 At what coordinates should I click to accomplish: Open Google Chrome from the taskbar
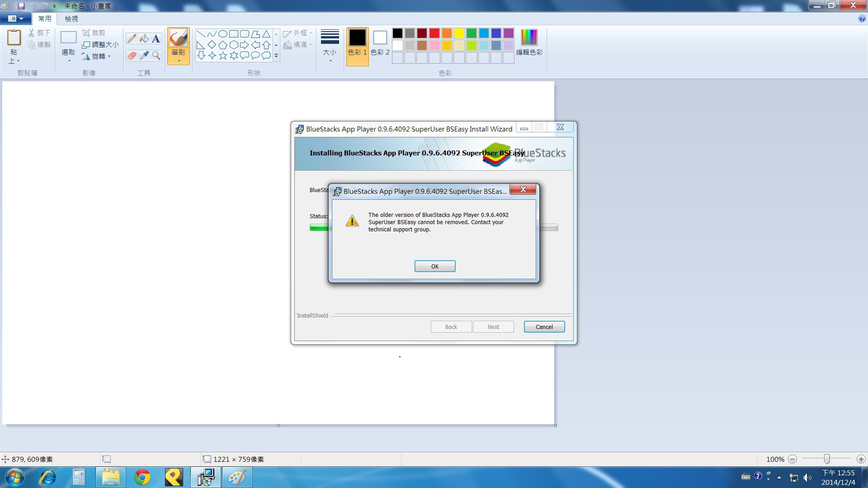tap(142, 477)
